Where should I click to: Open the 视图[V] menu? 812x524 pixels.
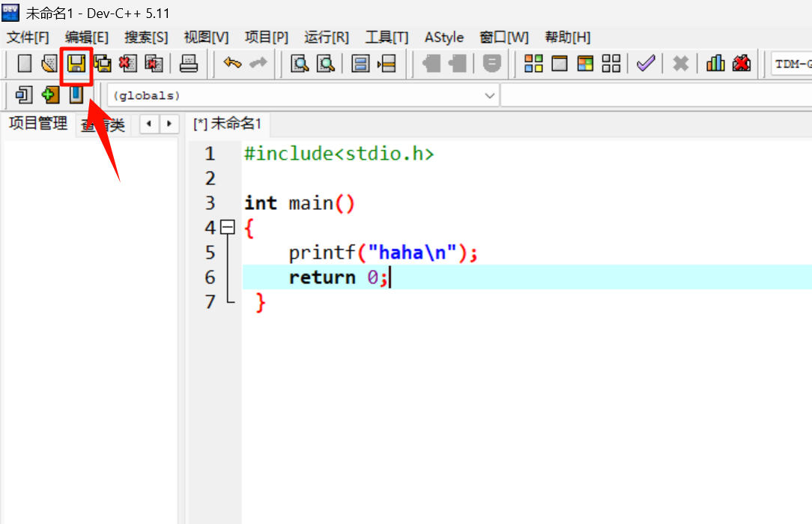(206, 37)
